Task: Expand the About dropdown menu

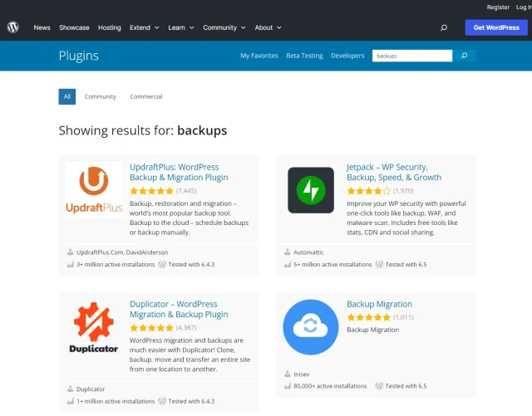Action: [x=268, y=27]
